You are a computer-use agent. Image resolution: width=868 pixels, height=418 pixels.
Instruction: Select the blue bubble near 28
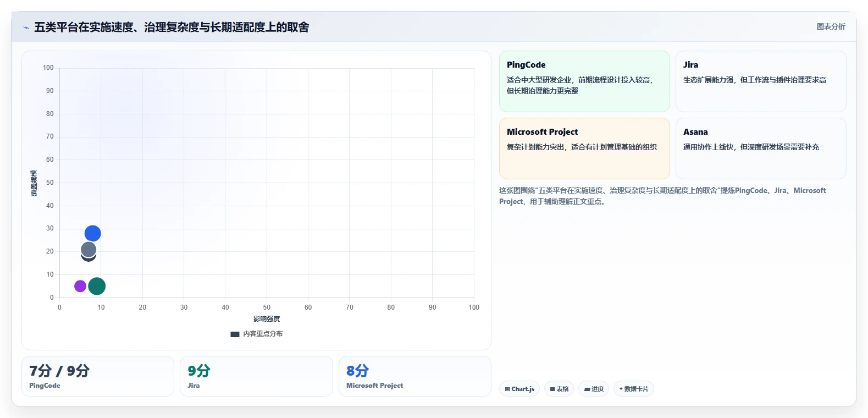[92, 234]
